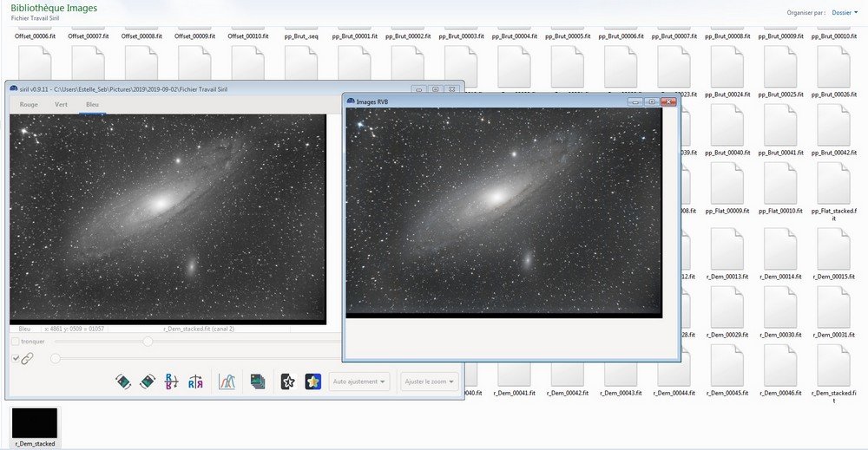Click the yellow star PSF icon
The image size is (868, 450).
pyautogui.click(x=312, y=382)
